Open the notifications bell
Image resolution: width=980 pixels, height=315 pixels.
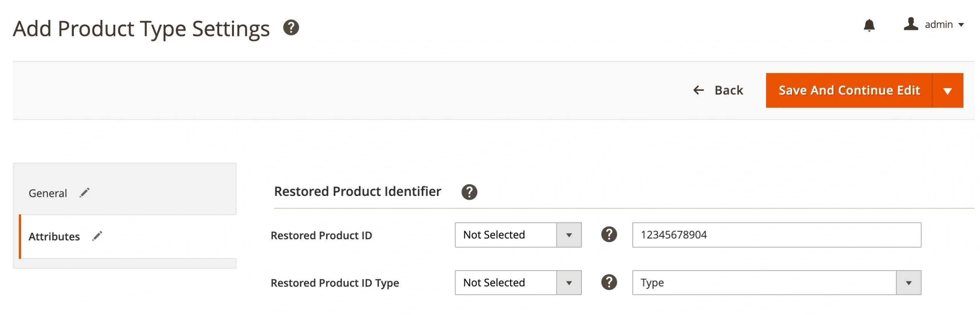click(x=869, y=25)
